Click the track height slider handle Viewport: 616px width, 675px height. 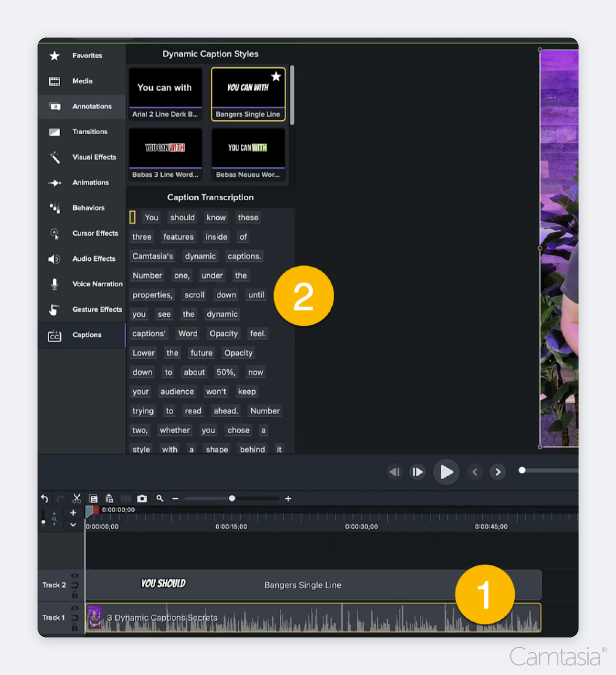pos(43,522)
